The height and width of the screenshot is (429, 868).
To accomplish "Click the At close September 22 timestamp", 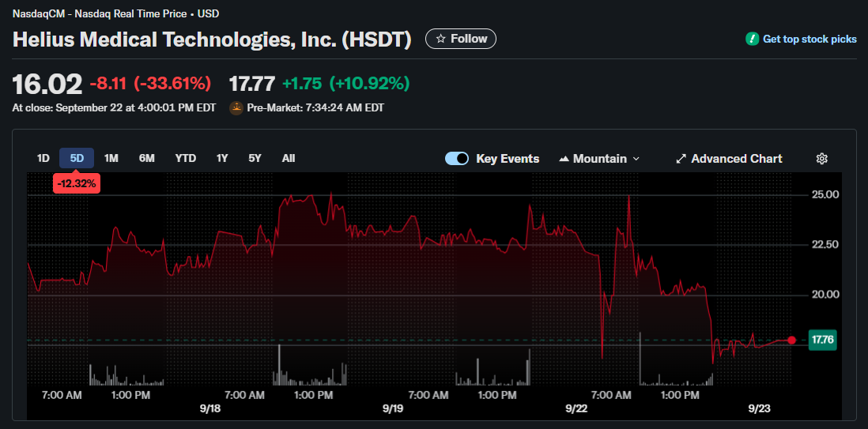I will (x=114, y=108).
